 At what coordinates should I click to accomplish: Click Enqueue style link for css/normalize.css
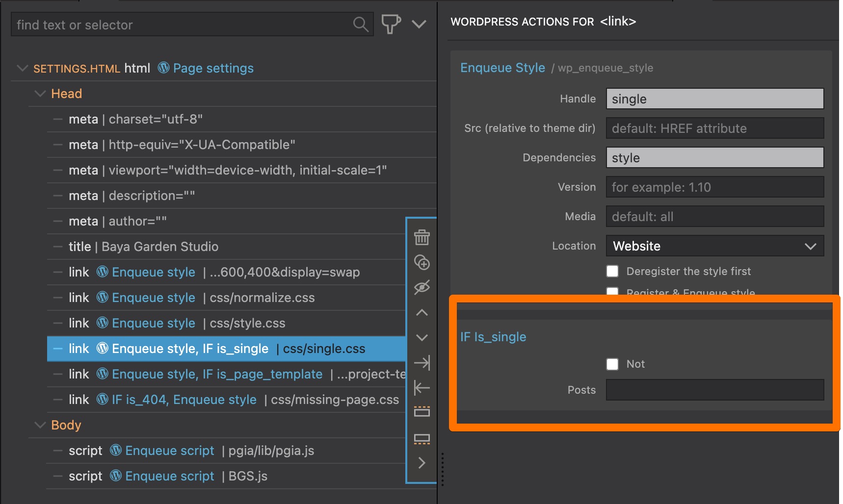154,298
